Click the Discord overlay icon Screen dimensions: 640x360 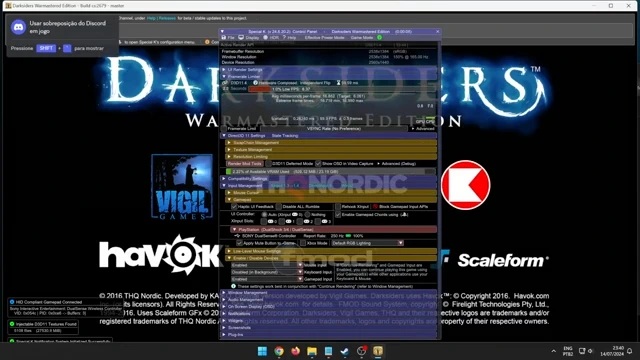tap(18, 27)
